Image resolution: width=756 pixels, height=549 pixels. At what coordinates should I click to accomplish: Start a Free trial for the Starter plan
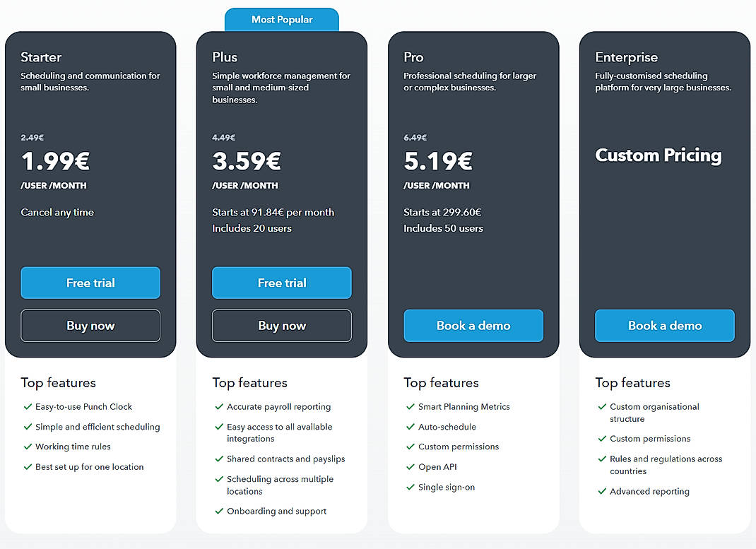click(90, 283)
